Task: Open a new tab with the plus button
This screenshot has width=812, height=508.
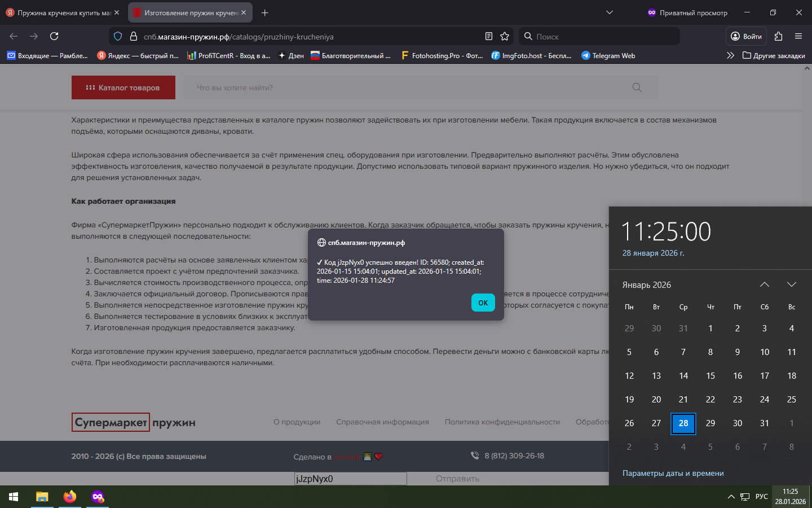Action: coord(265,12)
